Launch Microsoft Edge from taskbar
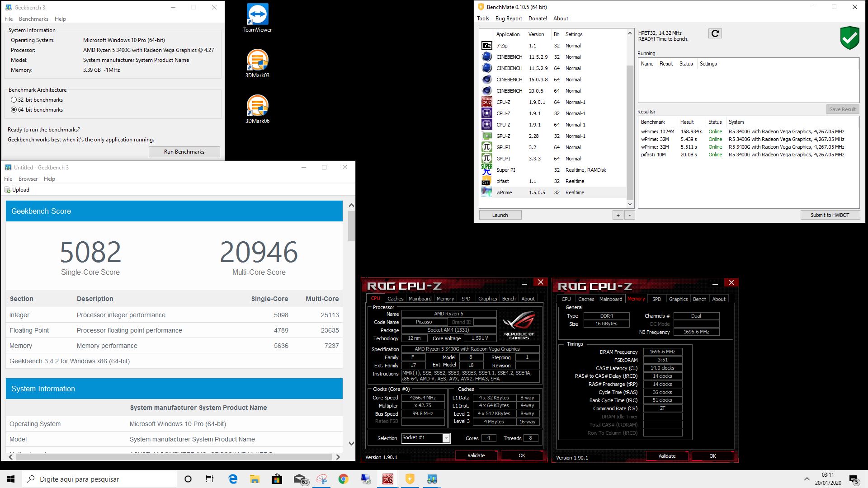 (x=233, y=479)
